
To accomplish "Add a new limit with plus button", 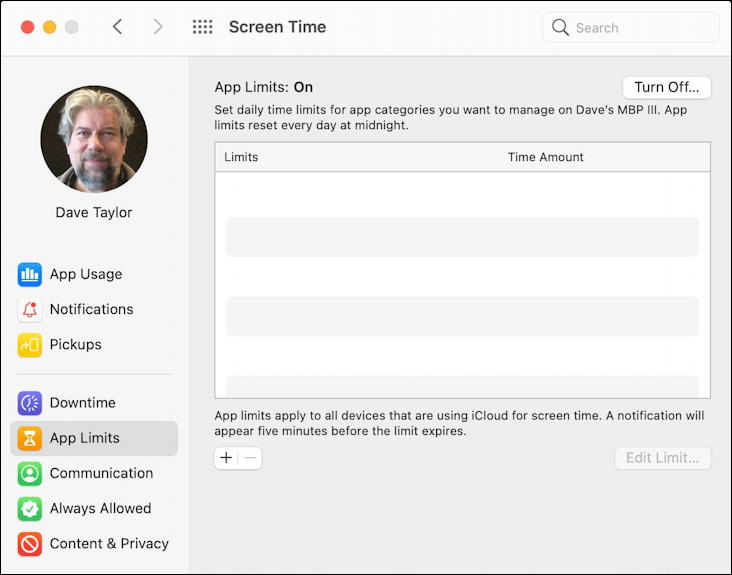I will point(226,458).
